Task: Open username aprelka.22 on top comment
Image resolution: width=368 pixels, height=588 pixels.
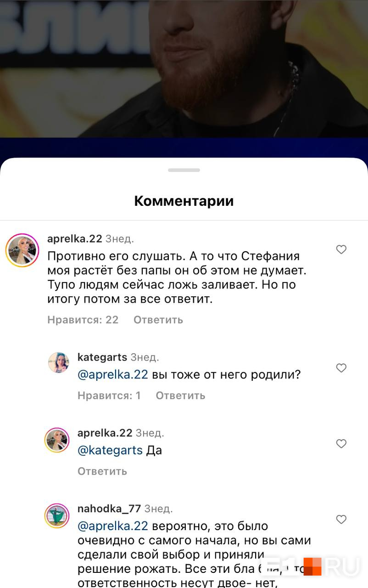Action: point(75,239)
